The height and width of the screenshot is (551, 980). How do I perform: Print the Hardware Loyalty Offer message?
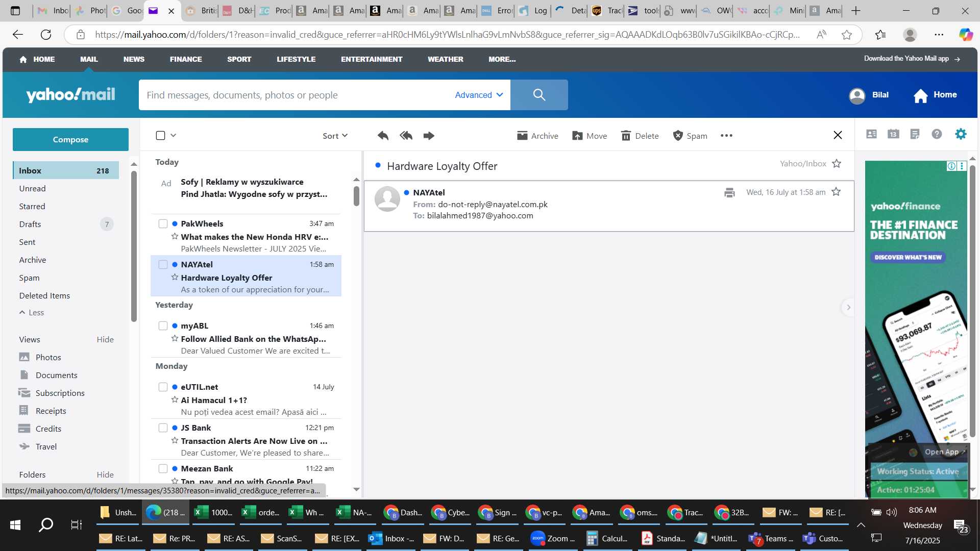[x=729, y=192]
